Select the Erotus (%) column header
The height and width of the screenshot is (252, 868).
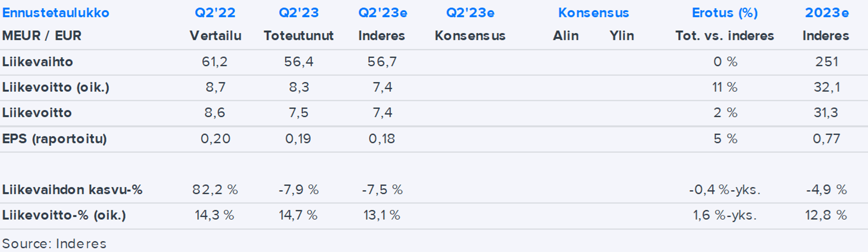tap(724, 13)
